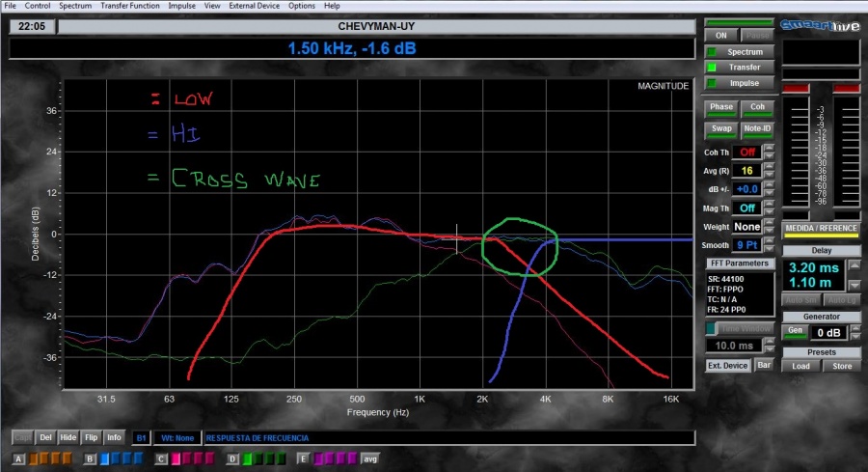Click the Coh coherence button
Screen dimensions: 868x472
(757, 107)
